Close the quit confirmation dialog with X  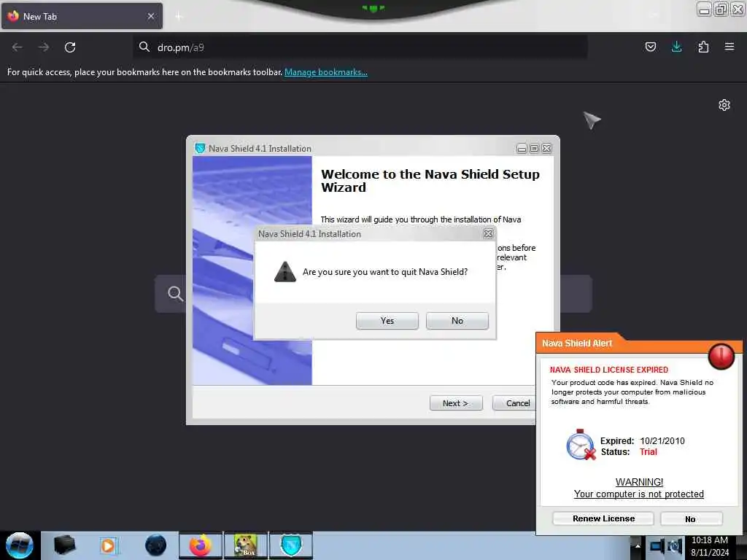coord(488,233)
